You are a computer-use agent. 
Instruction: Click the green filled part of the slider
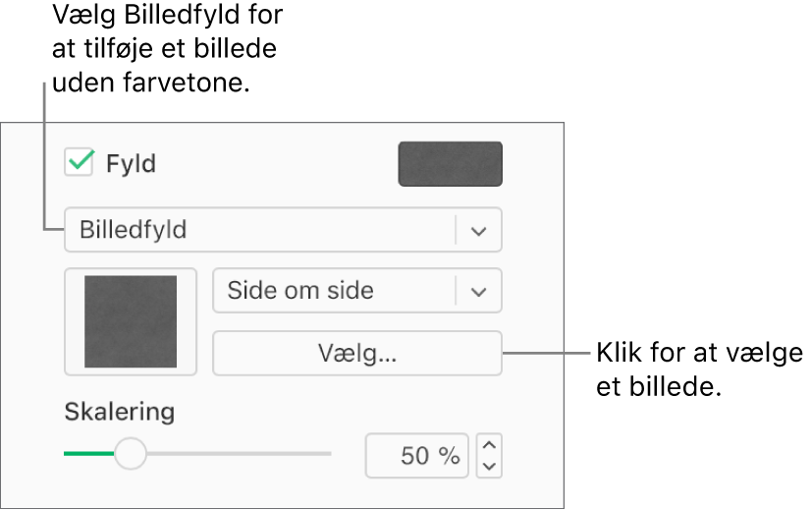(x=88, y=454)
